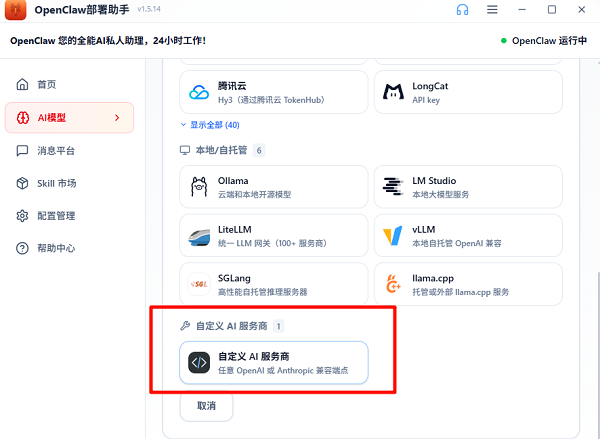
Task: Click the vLLM logo icon
Action: (x=393, y=235)
